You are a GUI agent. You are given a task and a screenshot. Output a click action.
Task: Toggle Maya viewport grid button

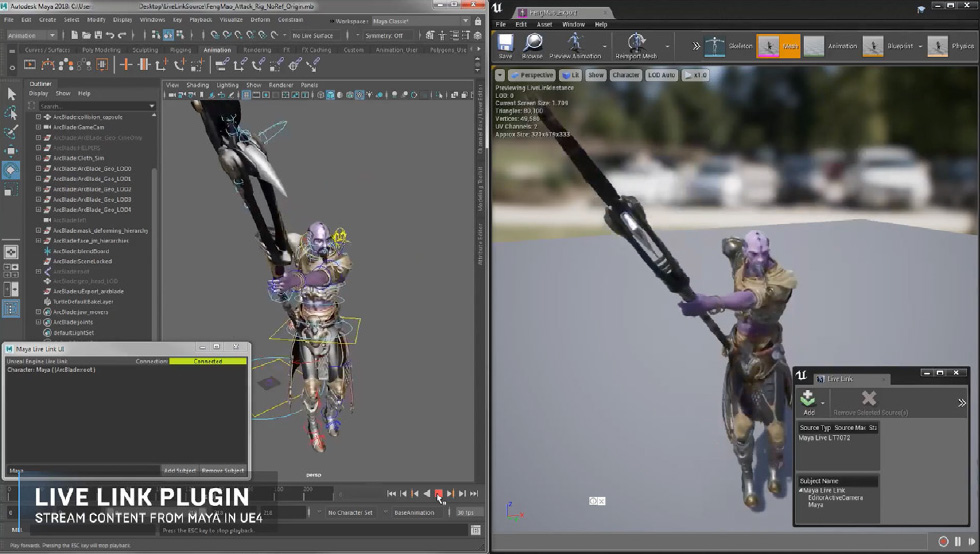(246, 95)
